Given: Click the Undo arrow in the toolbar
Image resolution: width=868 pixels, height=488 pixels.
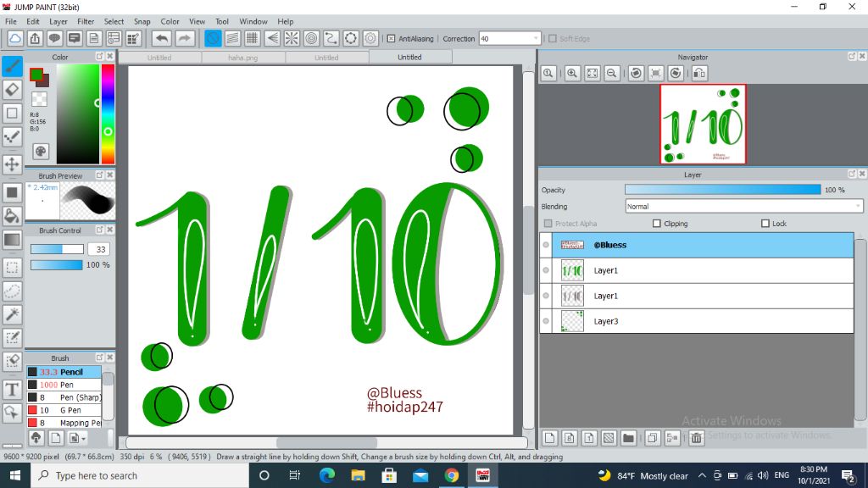Looking at the screenshot, I should coord(162,38).
